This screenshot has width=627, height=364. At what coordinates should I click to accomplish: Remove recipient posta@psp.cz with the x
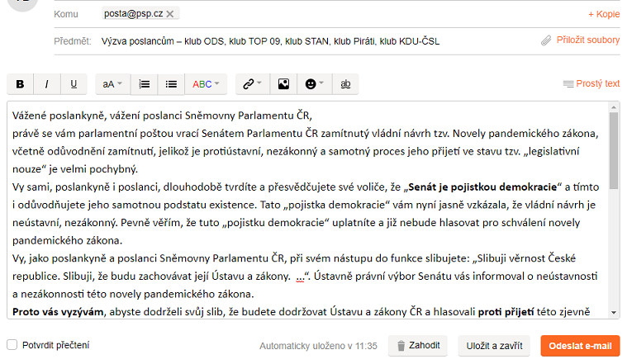click(170, 14)
